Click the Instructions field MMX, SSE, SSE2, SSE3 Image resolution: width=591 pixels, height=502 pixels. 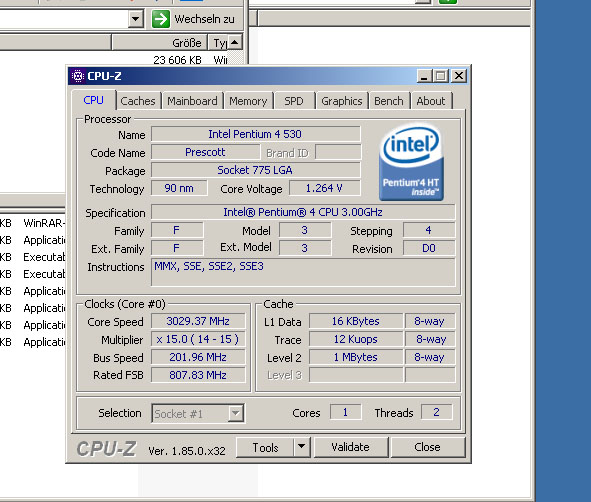303,272
